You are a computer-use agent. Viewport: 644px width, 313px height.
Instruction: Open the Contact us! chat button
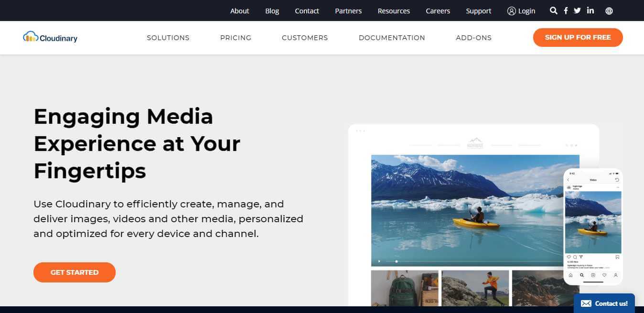[x=604, y=303]
